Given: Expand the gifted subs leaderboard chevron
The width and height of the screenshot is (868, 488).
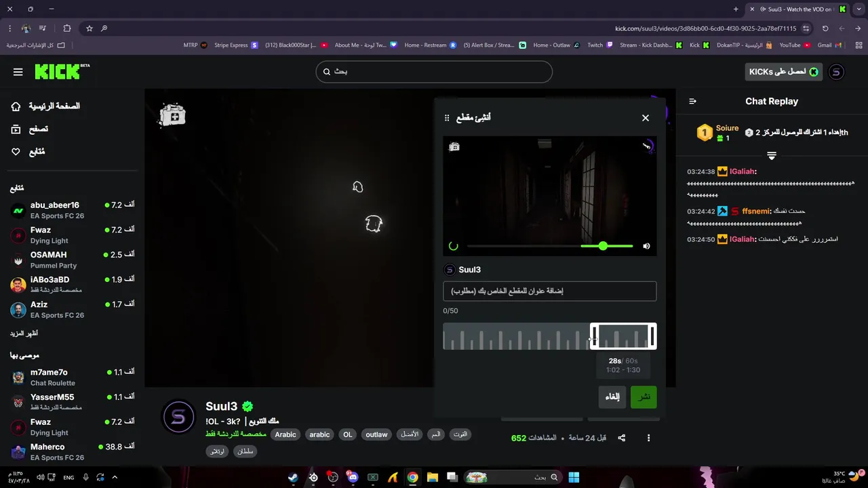Looking at the screenshot, I should pyautogui.click(x=772, y=155).
